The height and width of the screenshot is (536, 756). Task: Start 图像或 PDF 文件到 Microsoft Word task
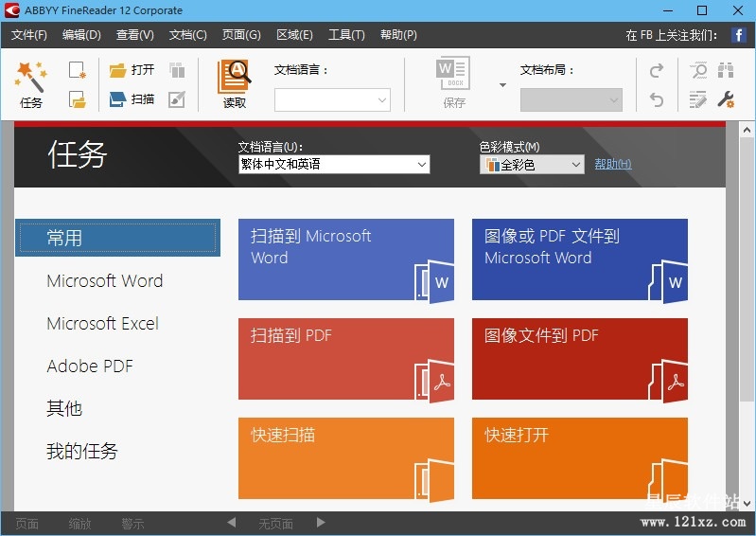point(579,259)
